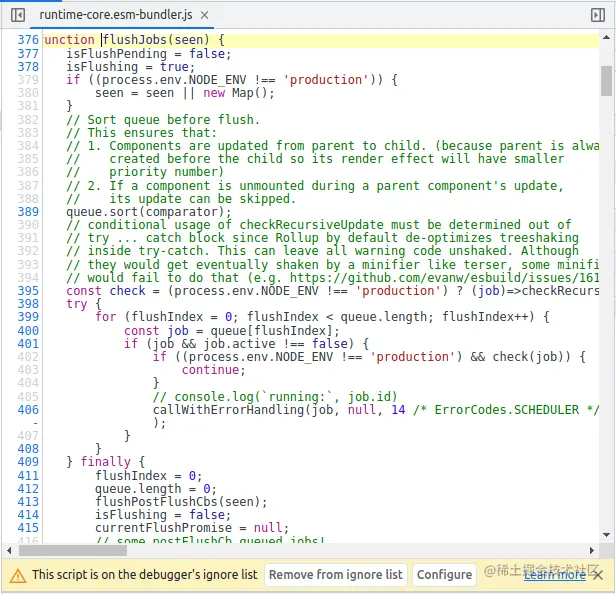Click the 'finally' keyword
The height and width of the screenshot is (594, 616).
click(x=106, y=462)
